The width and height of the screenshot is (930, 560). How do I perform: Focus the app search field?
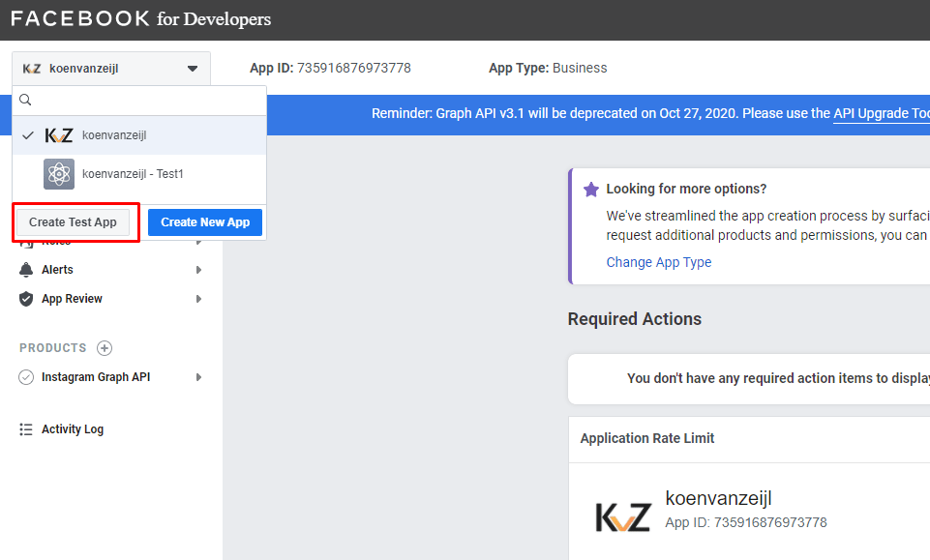[139, 101]
